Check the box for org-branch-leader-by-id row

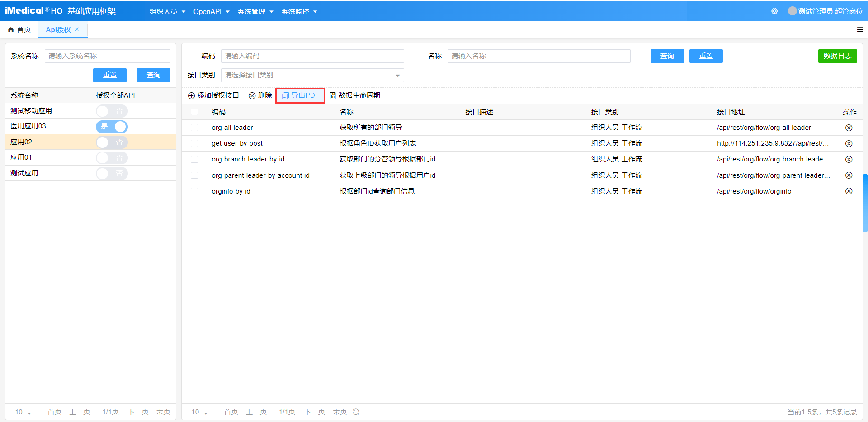click(x=194, y=160)
